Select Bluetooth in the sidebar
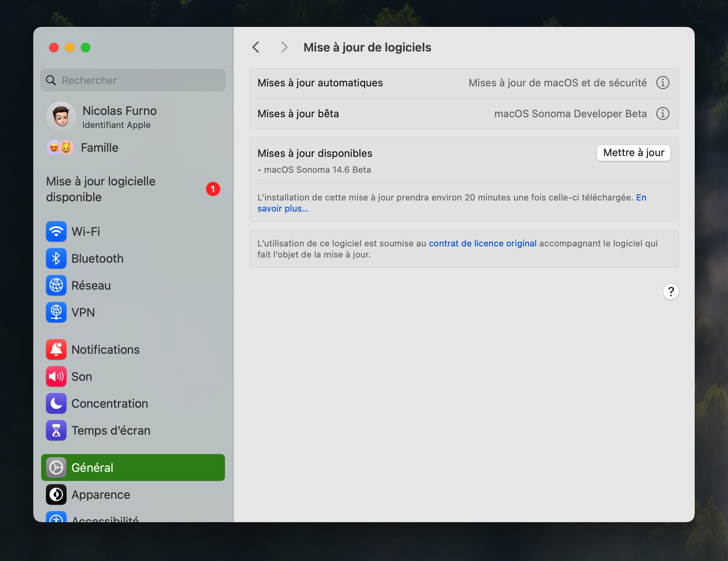 tap(133, 258)
